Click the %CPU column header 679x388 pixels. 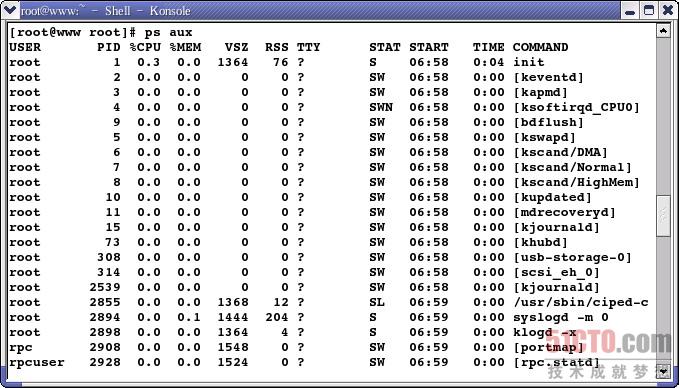145,47
